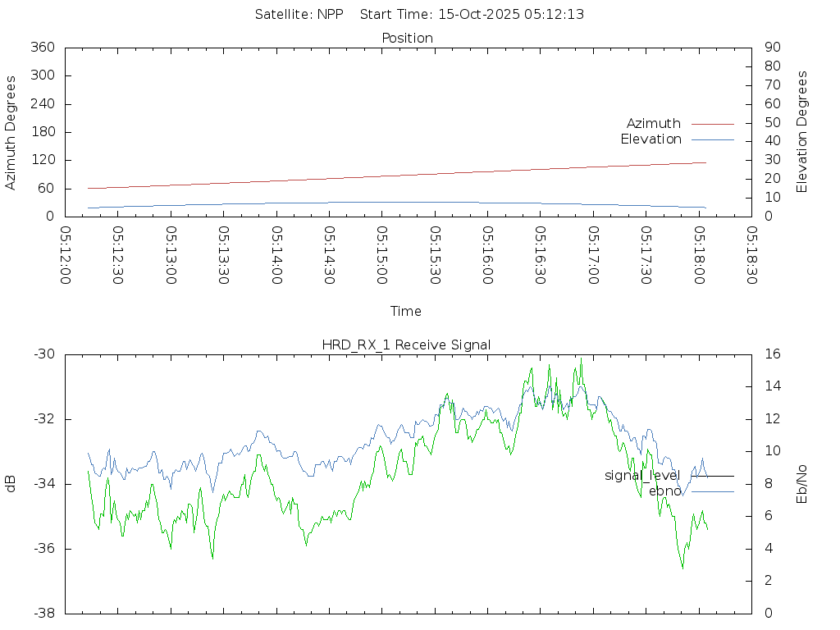Click the Azimuth legend label

tap(653, 124)
